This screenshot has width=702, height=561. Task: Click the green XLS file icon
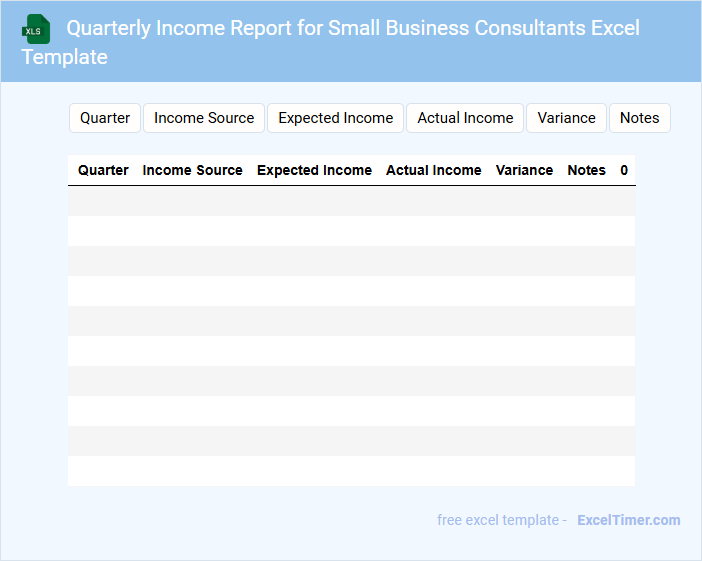(x=35, y=29)
